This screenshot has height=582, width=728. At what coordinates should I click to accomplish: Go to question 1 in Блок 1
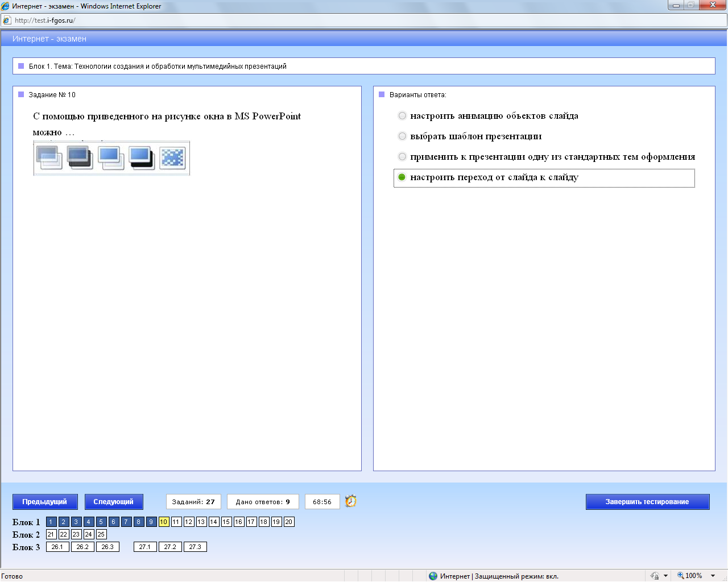51,522
